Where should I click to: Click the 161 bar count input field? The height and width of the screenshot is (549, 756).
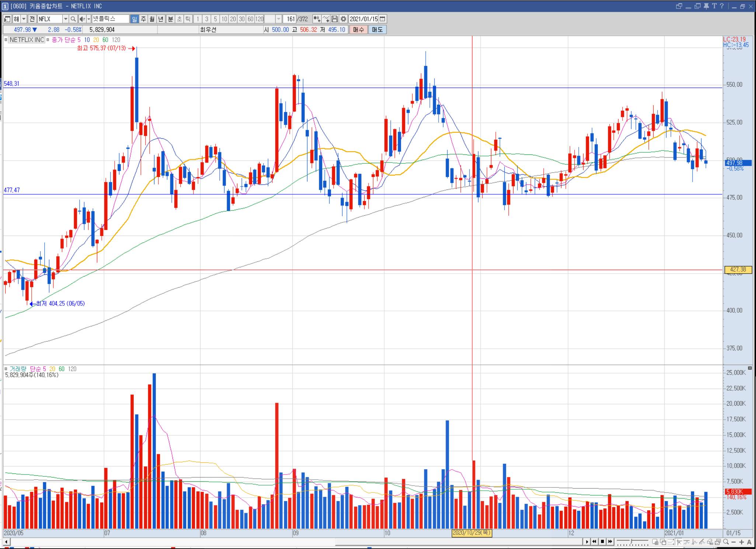tap(290, 19)
